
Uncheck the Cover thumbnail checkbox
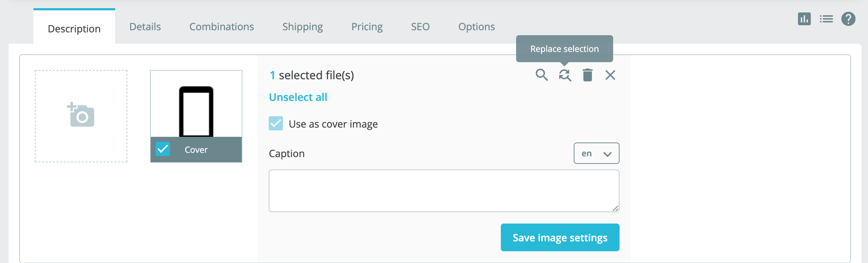[163, 149]
